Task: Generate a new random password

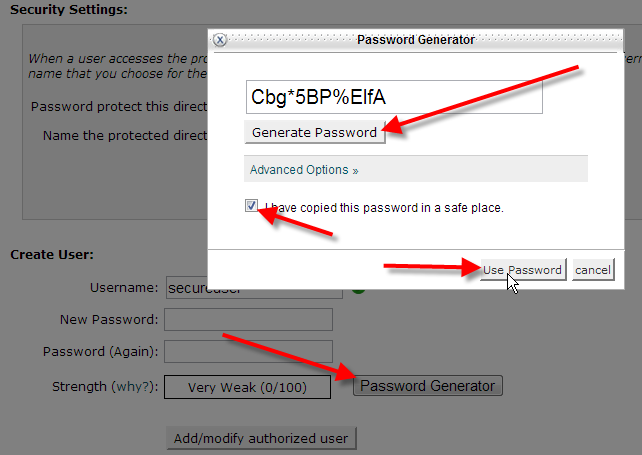Action: (x=314, y=132)
